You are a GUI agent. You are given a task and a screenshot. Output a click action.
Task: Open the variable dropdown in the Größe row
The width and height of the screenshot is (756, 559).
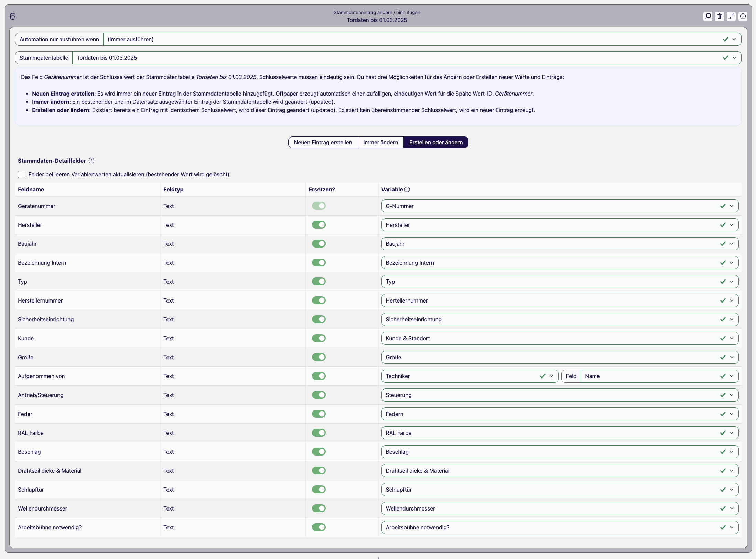pos(560,357)
